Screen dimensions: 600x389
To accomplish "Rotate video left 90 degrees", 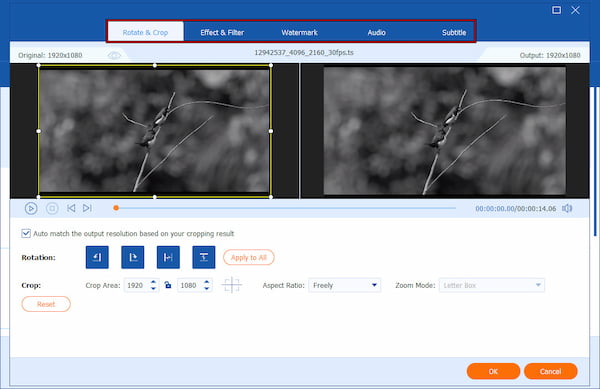I will [97, 257].
